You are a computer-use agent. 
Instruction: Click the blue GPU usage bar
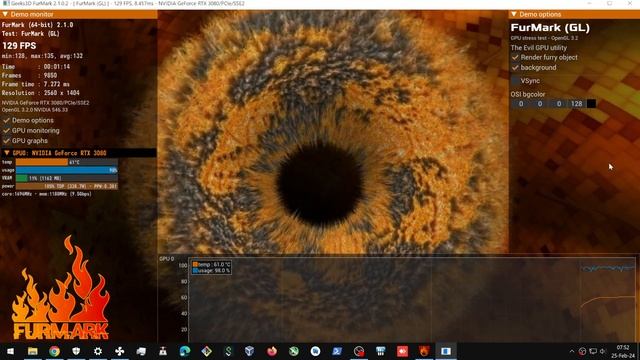pyautogui.click(x=67, y=170)
